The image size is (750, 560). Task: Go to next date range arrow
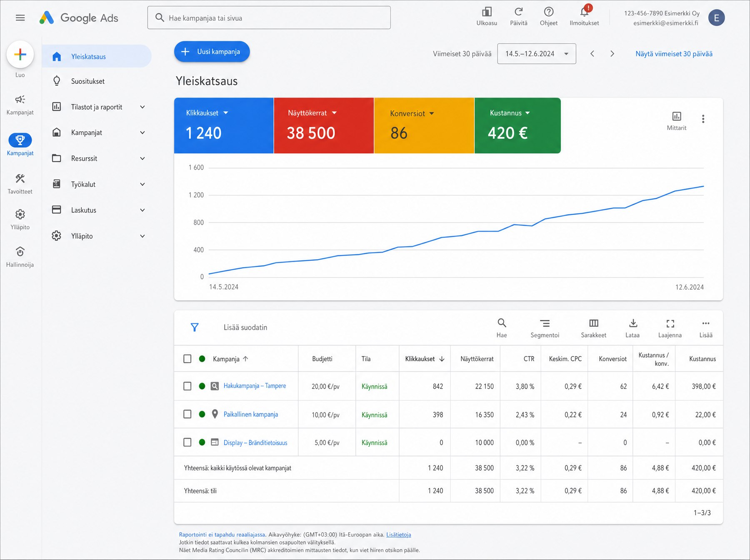612,54
